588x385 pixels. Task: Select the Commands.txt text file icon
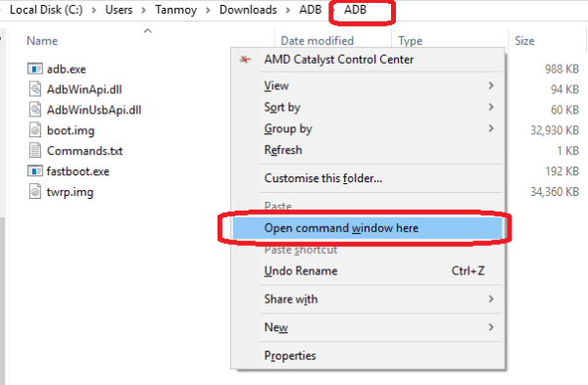[x=35, y=150]
